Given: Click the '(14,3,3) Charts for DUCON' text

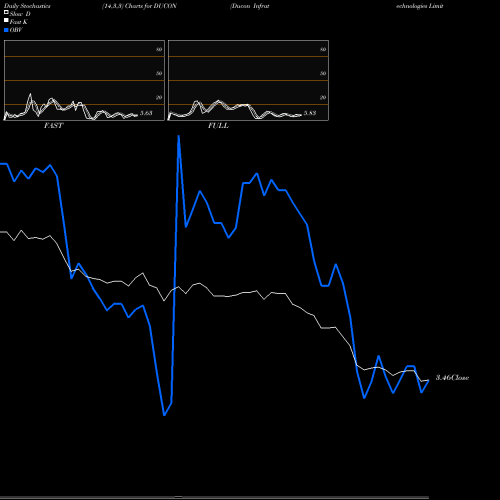Looking at the screenshot, I should [139, 6].
